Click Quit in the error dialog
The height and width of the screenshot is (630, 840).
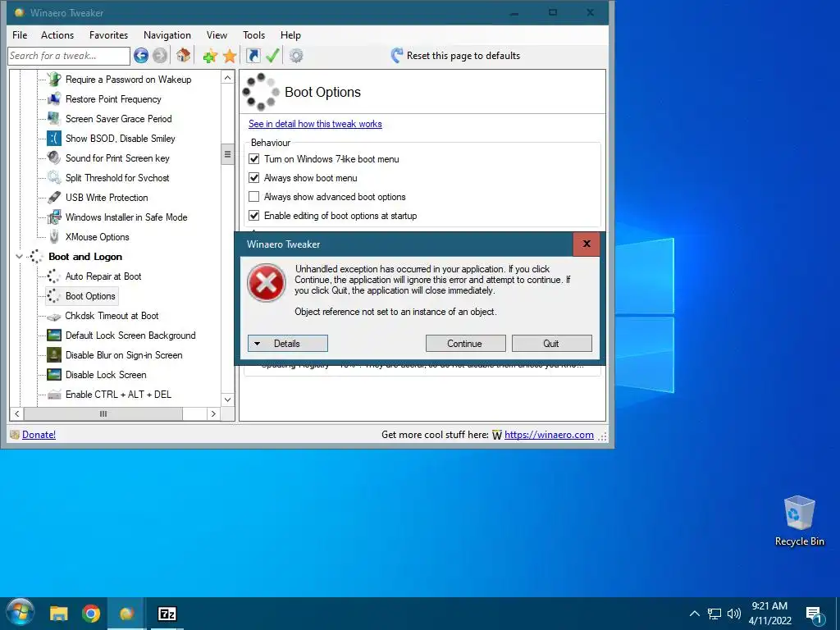coord(552,344)
